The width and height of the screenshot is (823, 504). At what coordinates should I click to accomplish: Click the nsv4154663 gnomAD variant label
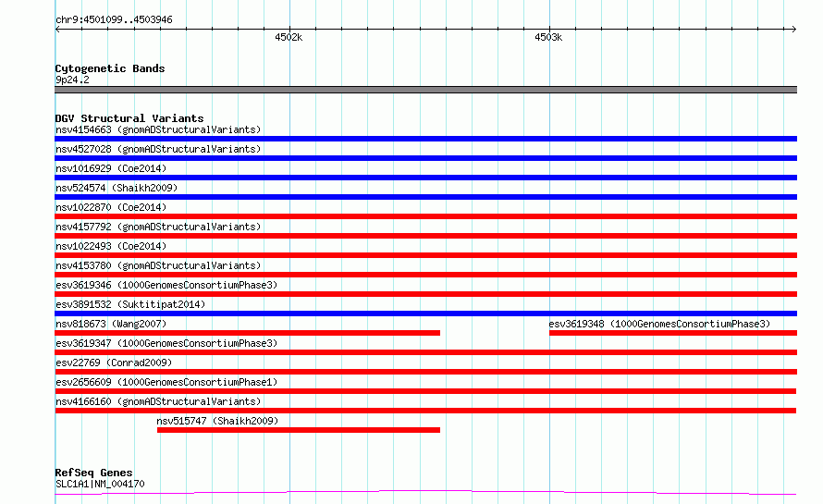coord(158,129)
